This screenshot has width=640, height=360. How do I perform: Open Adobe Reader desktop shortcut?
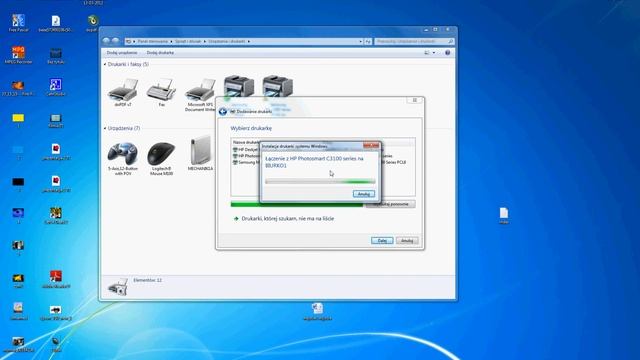[x=56, y=279]
